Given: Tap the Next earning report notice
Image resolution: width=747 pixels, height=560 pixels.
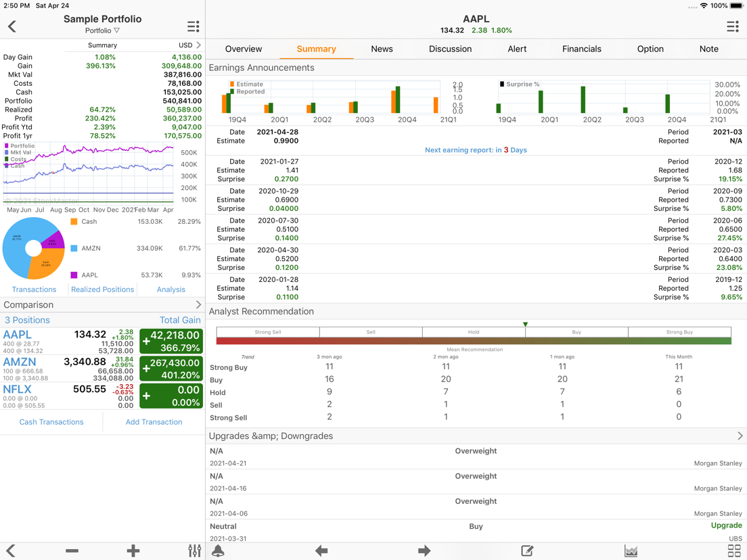Looking at the screenshot, I should click(x=476, y=150).
